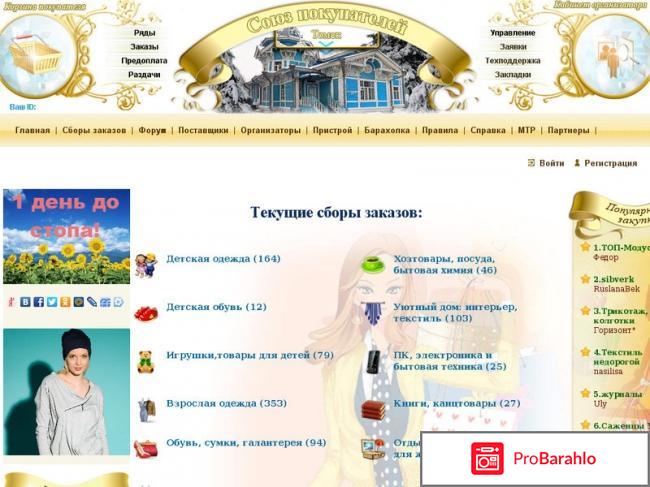Open category Детская одежда (164)
Screen dimensions: 650x487
[x=223, y=259]
